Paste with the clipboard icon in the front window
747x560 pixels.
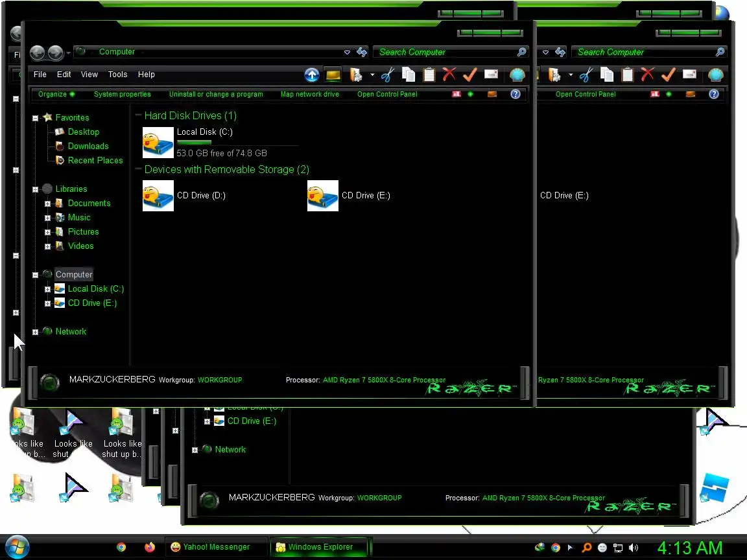click(429, 75)
